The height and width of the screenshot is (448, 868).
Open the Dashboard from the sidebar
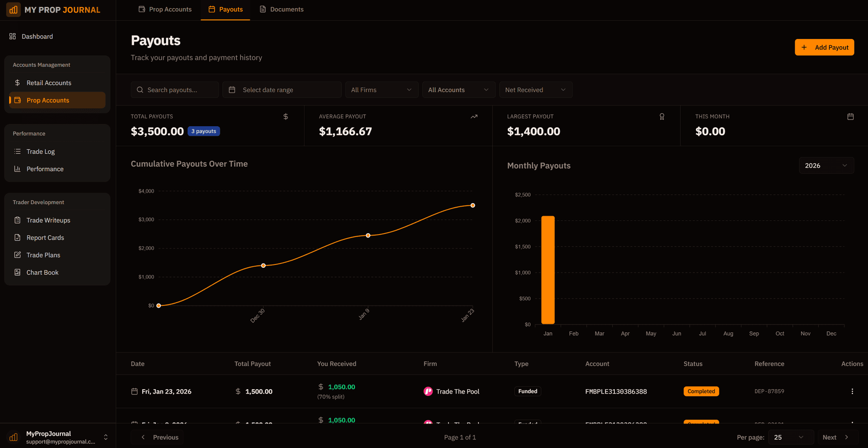pos(37,36)
